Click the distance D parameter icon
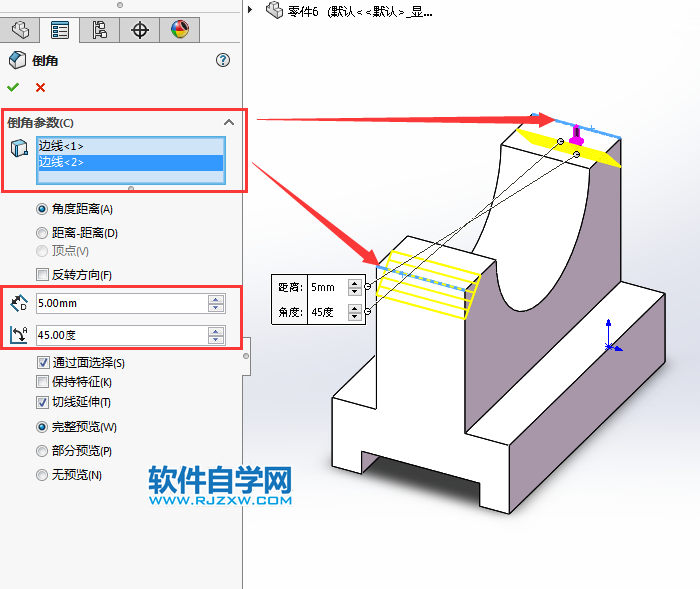Screen dimensions: 700x589 point(19,303)
